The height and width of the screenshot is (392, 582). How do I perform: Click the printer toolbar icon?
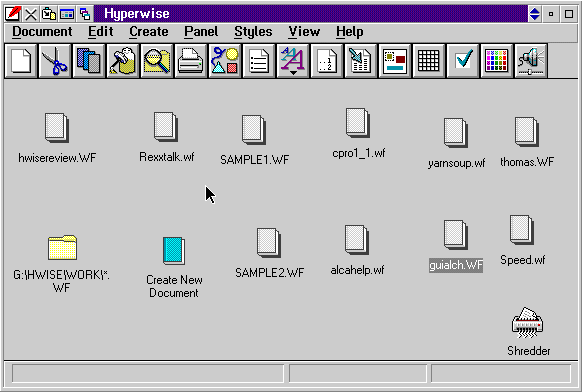191,61
